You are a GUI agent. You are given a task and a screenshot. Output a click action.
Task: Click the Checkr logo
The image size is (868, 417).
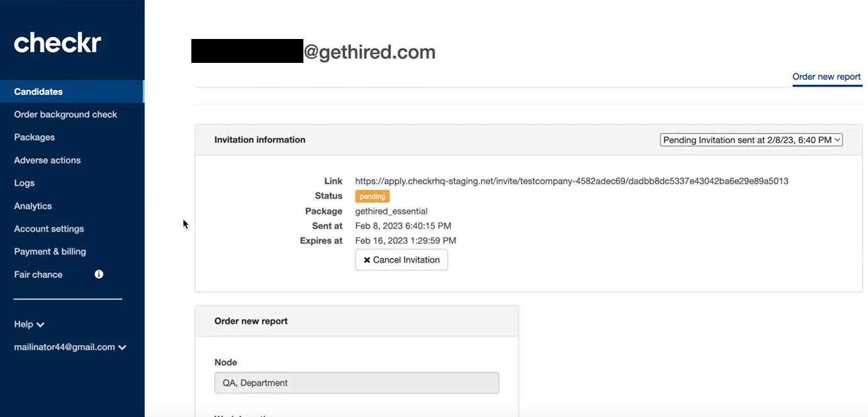coord(57,43)
